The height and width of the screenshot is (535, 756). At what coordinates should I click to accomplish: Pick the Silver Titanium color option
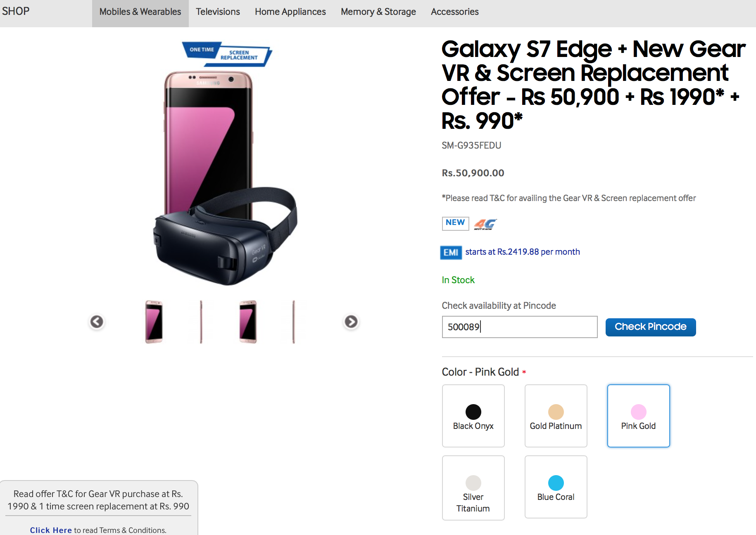click(x=473, y=488)
